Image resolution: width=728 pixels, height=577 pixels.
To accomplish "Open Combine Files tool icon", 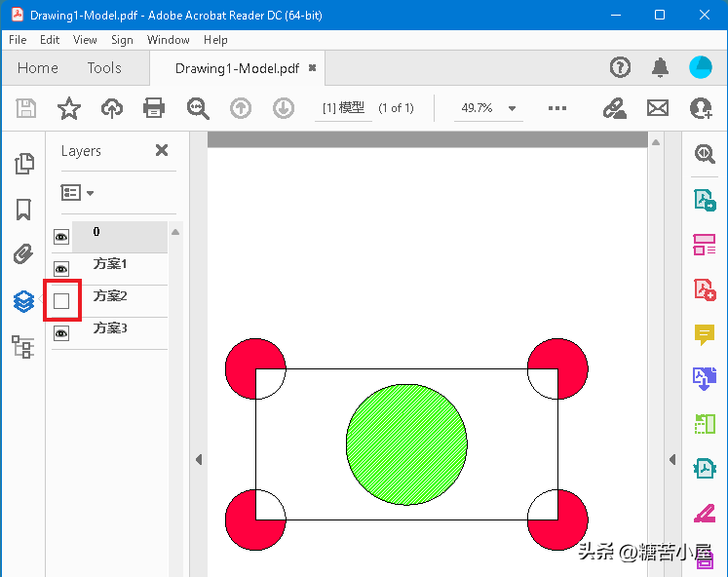I will (705, 379).
